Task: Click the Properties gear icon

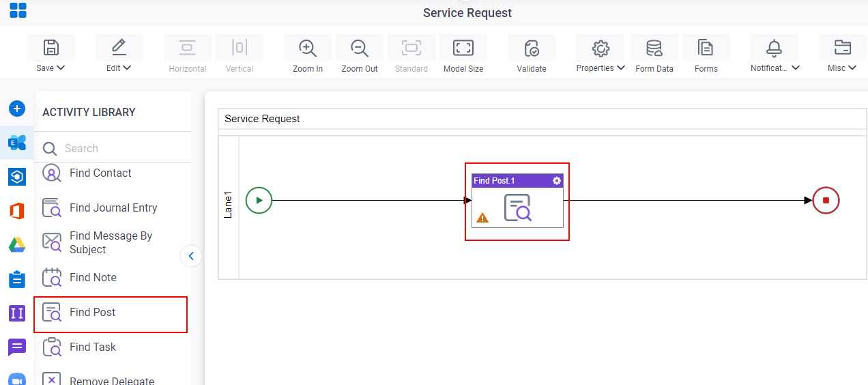Action: (x=601, y=48)
